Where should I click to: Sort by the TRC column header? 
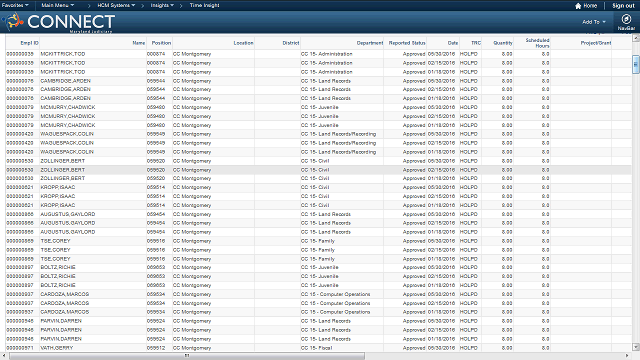coord(476,43)
